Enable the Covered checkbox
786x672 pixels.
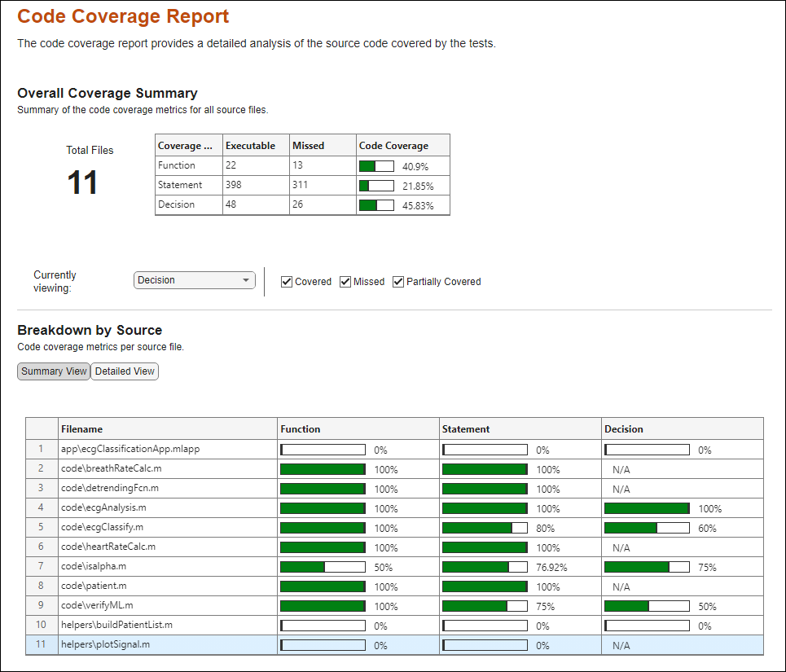click(x=287, y=281)
